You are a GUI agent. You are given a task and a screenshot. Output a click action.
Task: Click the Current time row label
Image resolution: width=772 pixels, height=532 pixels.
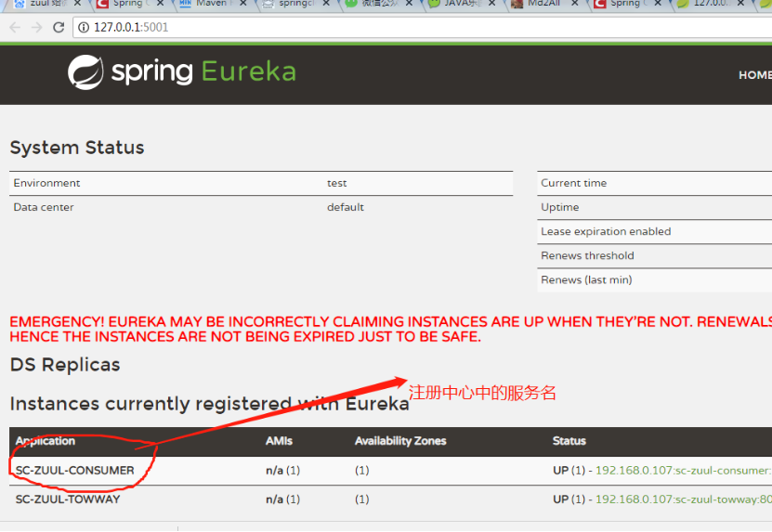click(573, 183)
